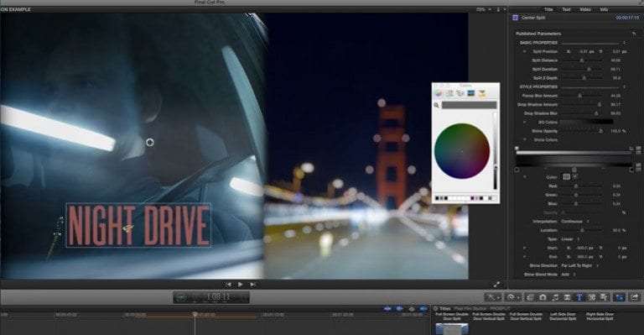Click the viewer full-screen arrows icon
Screen dimensions: 644x335
click(x=496, y=285)
